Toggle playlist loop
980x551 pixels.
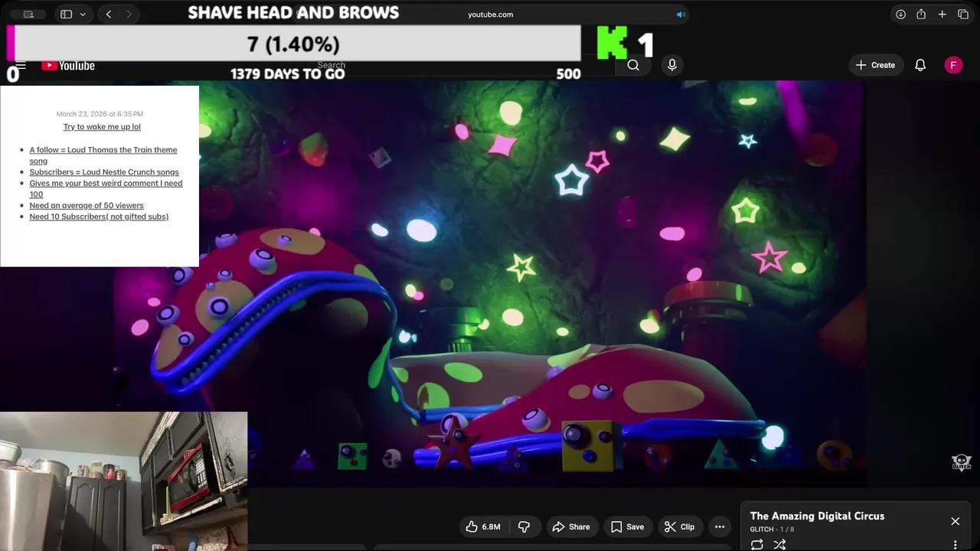(757, 544)
